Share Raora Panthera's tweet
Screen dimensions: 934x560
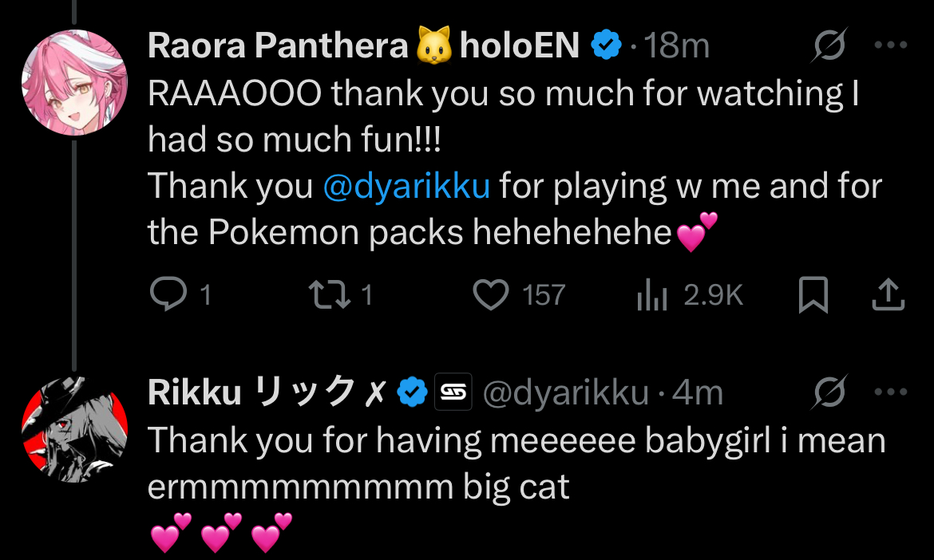[x=887, y=295]
